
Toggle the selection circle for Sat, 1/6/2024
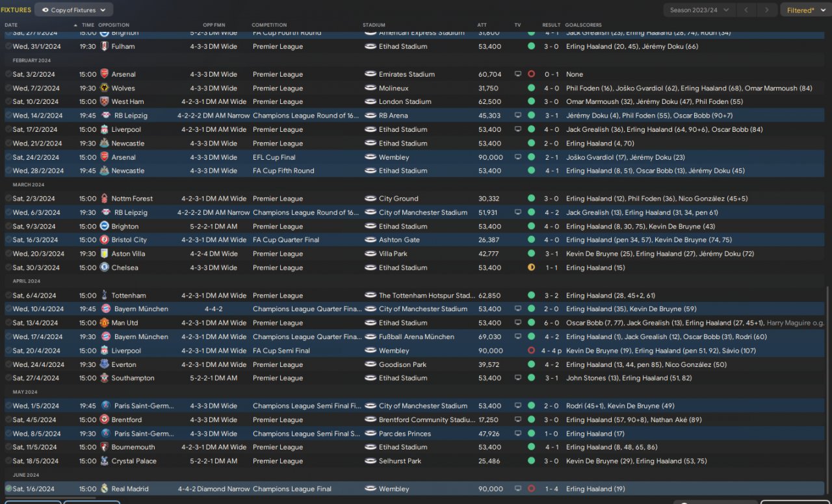pyautogui.click(x=8, y=489)
